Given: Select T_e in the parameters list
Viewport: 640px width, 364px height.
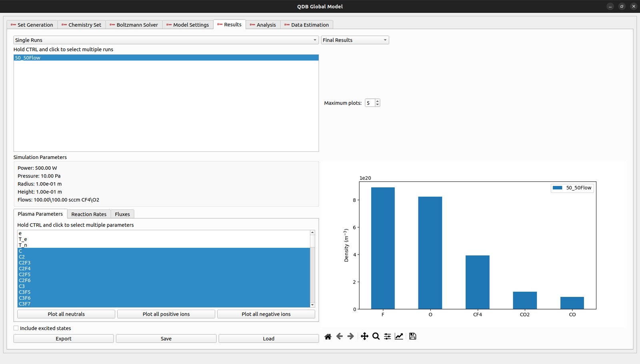Looking at the screenshot, I should pos(23,239).
